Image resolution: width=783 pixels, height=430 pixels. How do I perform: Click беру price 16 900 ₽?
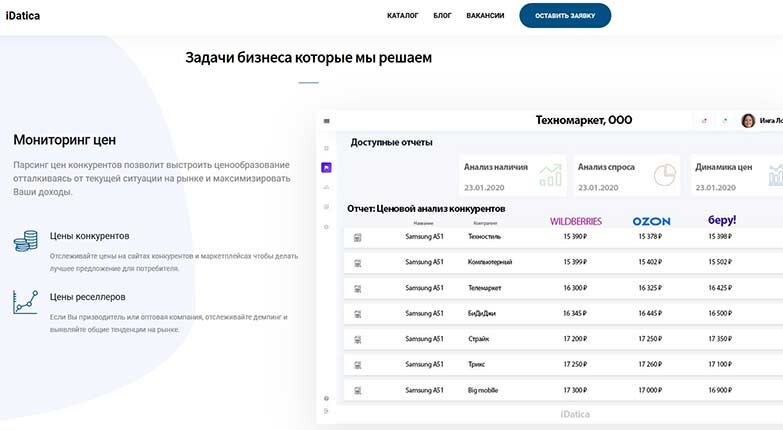tap(720, 390)
